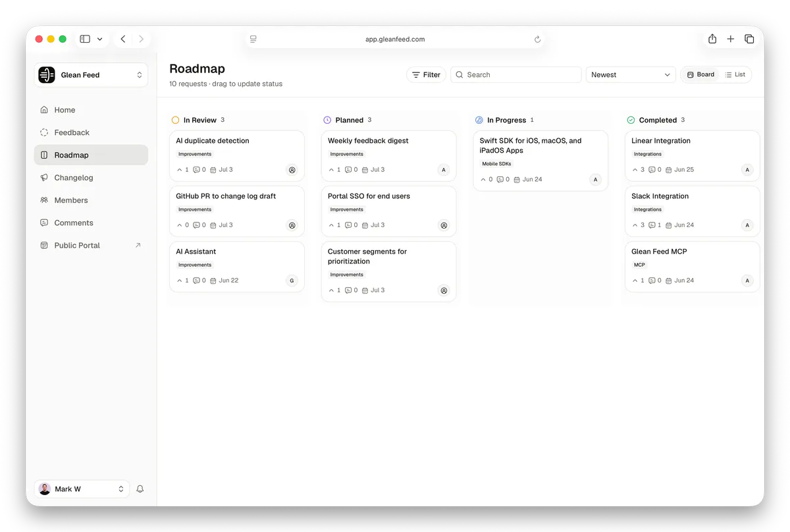Open notifications with the bell icon
Image resolution: width=790 pixels, height=532 pixels.
coord(140,489)
